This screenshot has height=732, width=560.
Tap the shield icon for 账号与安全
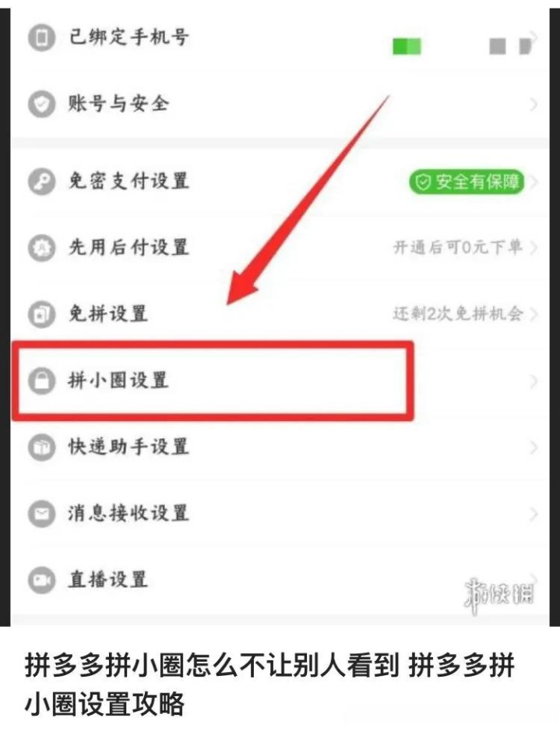coord(42,104)
